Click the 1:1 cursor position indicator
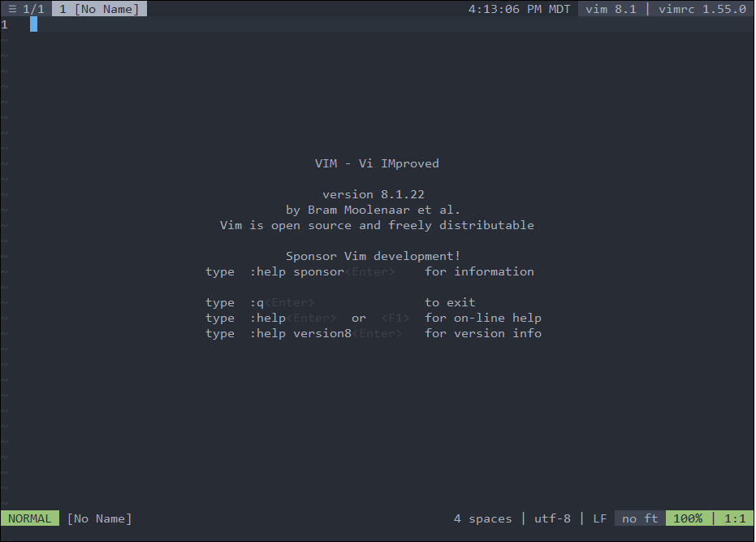The height and width of the screenshot is (542, 756). click(735, 518)
